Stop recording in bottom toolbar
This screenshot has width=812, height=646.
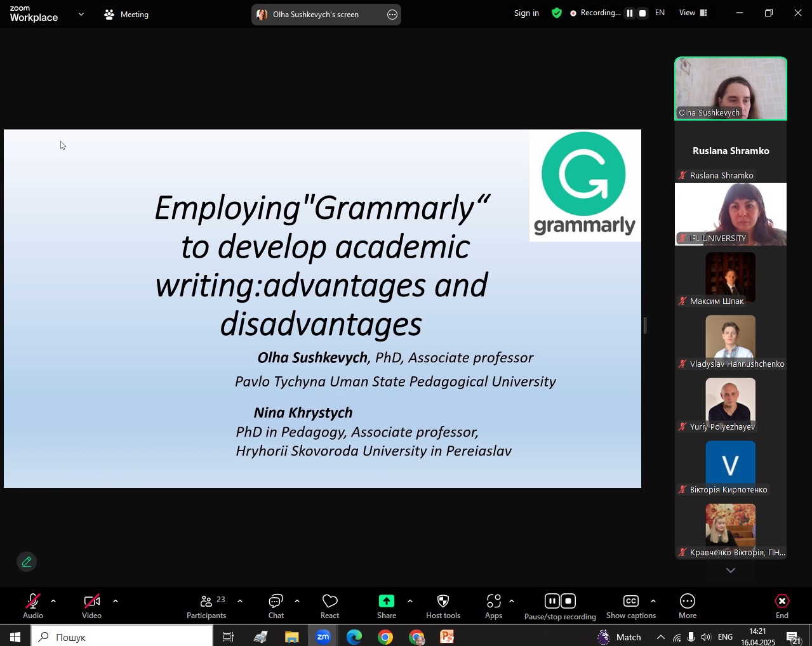tap(569, 601)
